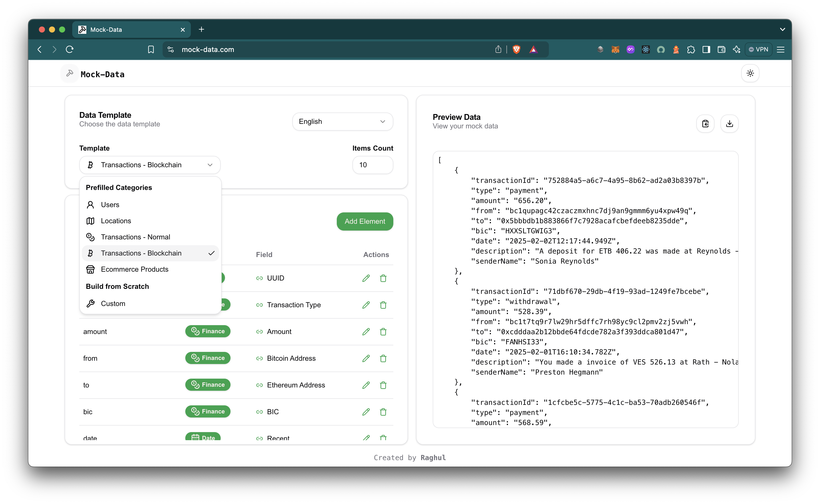Screen dimensions: 820x504
Task: Reload the mock-data.com page
Action: 69,49
